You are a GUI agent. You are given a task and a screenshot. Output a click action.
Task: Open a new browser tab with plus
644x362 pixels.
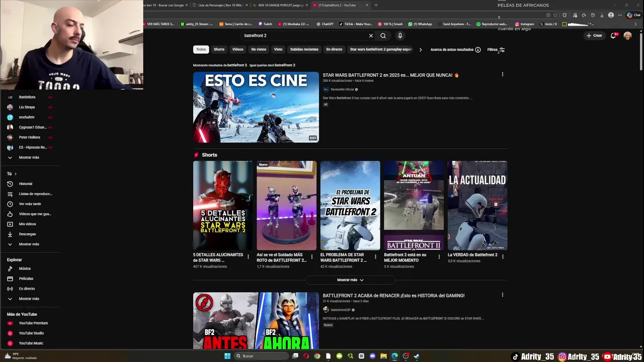pos(376,5)
